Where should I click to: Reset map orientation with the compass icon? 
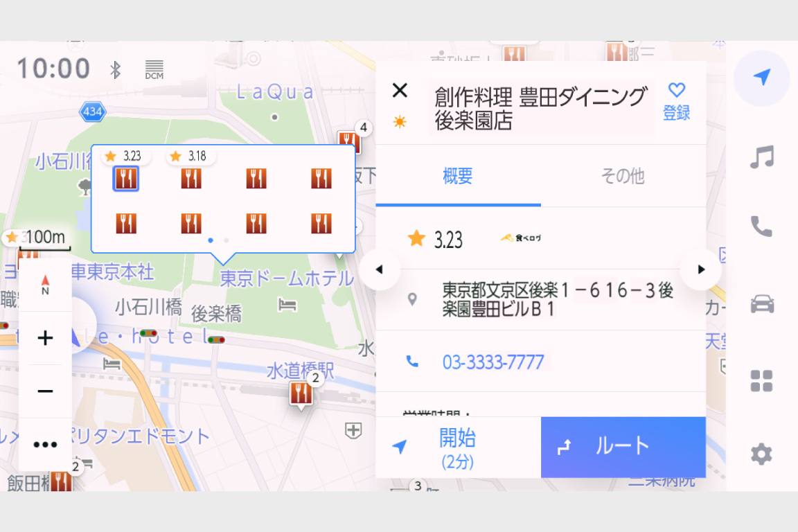tap(45, 284)
